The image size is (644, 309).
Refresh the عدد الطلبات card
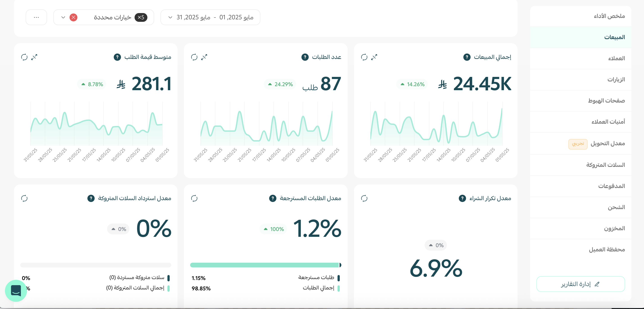coord(194,57)
